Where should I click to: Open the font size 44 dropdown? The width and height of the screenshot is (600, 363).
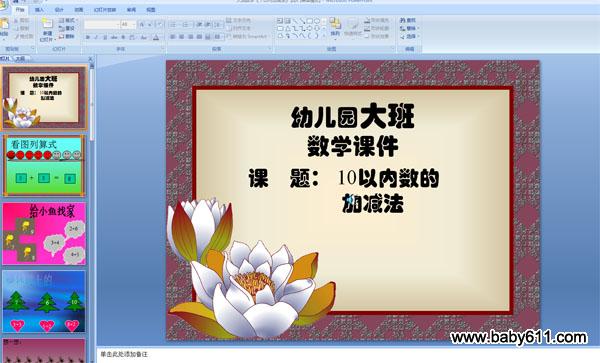point(128,24)
